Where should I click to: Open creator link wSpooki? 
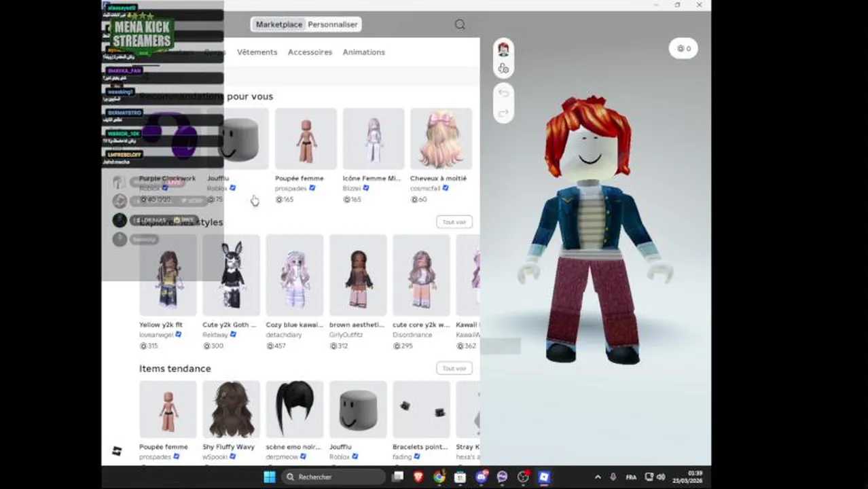coord(215,457)
